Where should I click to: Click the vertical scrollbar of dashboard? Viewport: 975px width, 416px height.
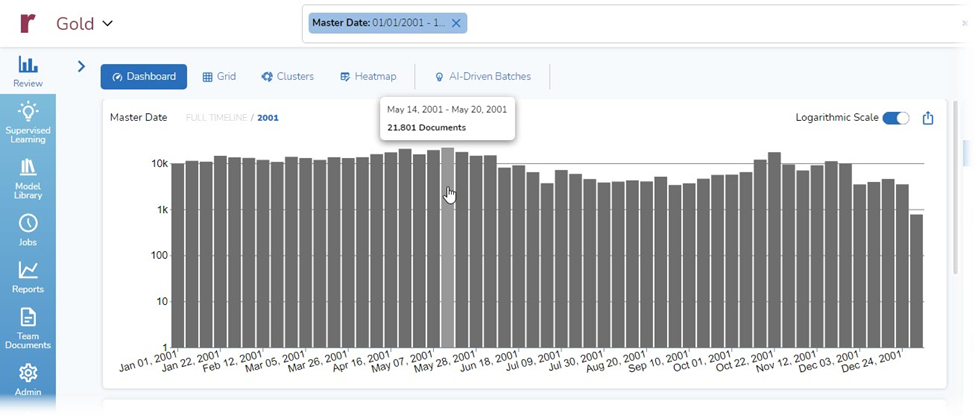coord(956,187)
